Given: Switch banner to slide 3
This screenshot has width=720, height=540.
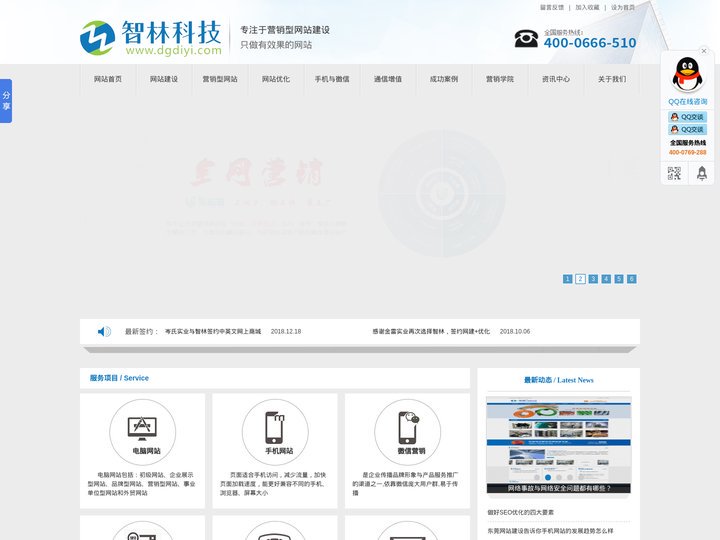Looking at the screenshot, I should click(593, 279).
